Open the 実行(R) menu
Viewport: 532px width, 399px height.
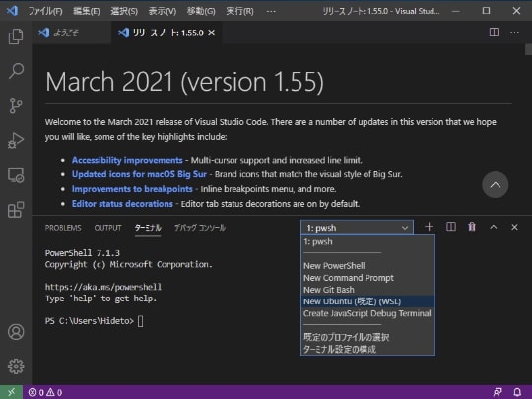coord(239,11)
